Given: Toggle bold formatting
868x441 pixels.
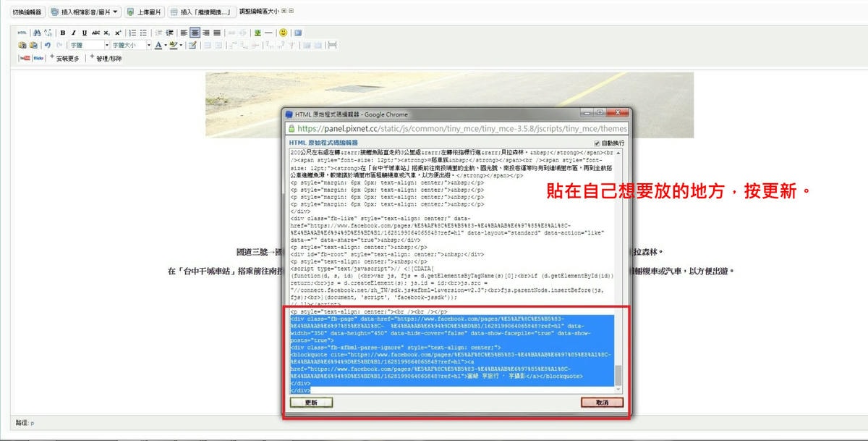Looking at the screenshot, I should click(x=63, y=33).
